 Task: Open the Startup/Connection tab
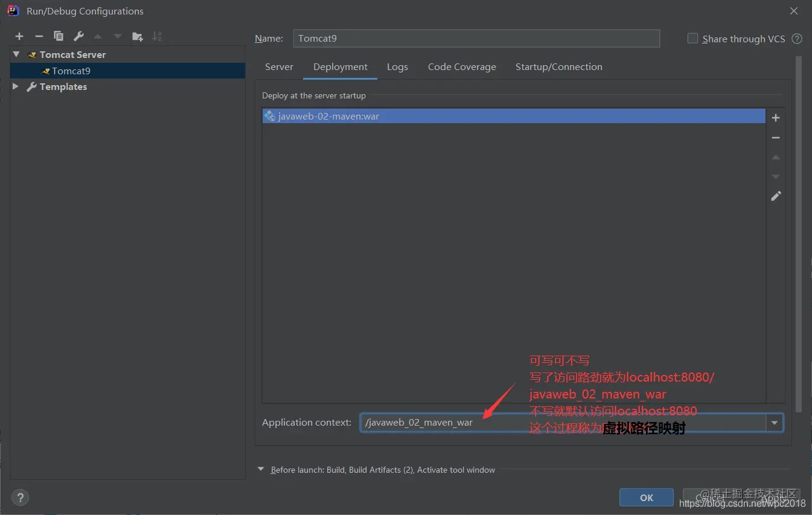tap(559, 67)
